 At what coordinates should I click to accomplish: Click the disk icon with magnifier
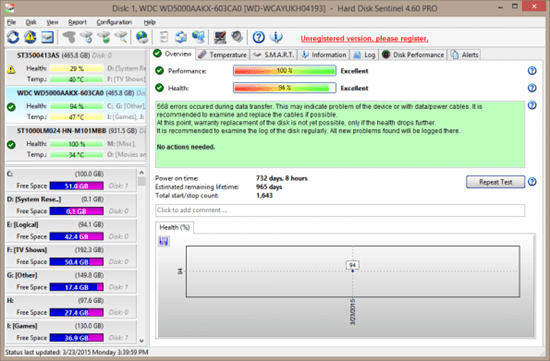[x=121, y=37]
